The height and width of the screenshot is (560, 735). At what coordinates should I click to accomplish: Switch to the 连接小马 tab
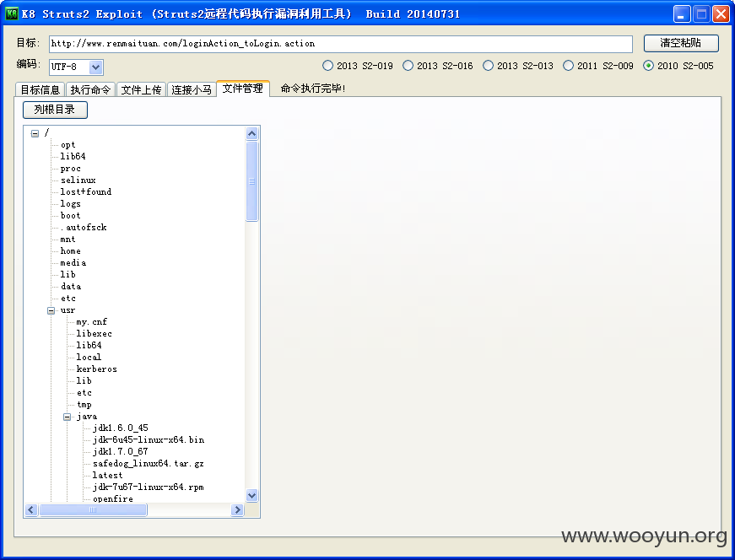192,89
